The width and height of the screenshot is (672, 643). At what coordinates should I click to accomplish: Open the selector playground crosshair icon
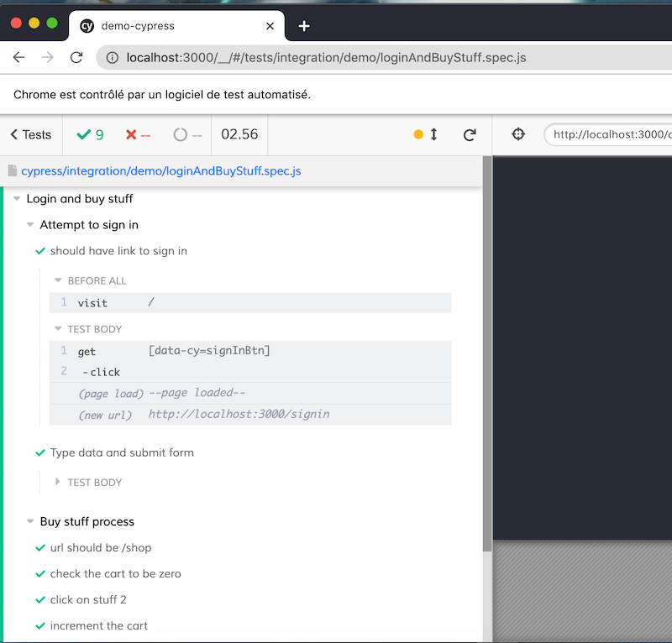(x=518, y=134)
